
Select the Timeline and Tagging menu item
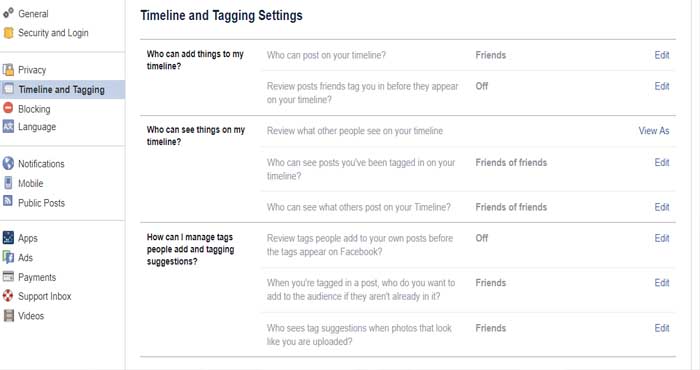coord(62,90)
